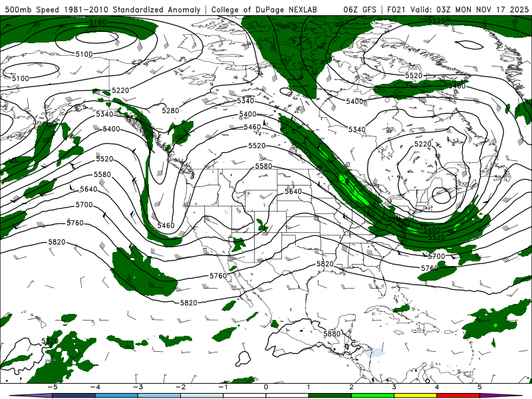Click the 5280 contour label

[x=170, y=110]
